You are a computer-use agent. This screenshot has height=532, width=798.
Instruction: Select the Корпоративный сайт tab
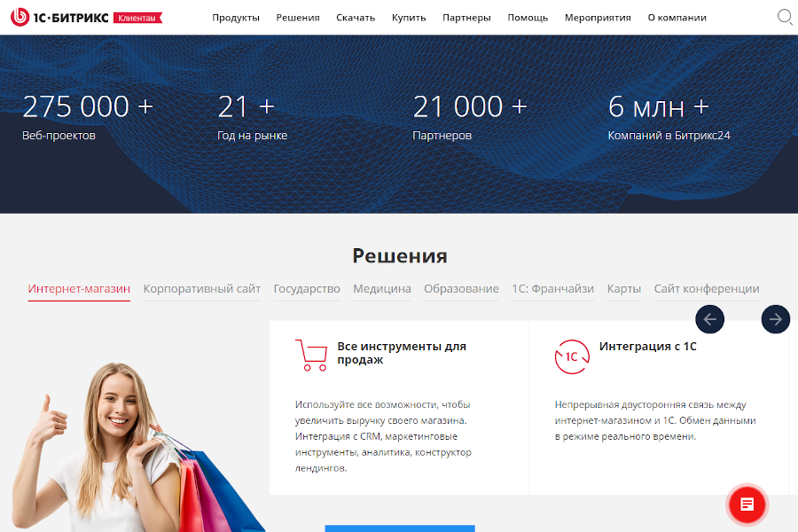[201, 289]
